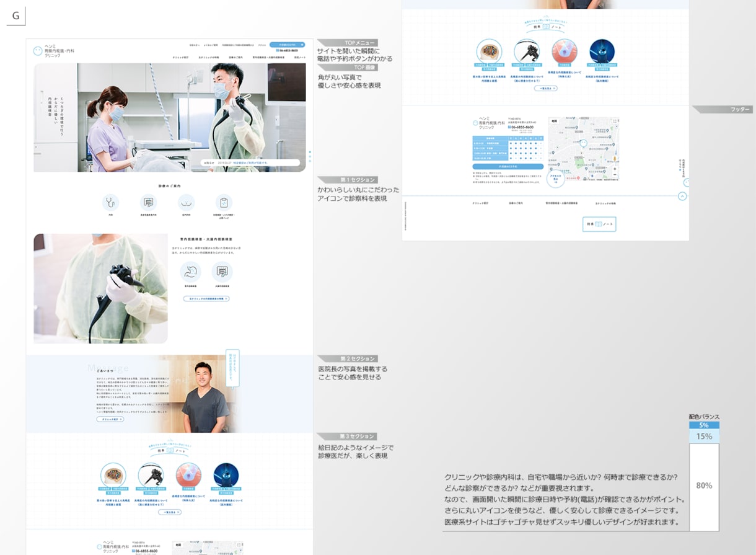
Task: Open the clinic smiley logo in header
Action: pyautogui.click(x=38, y=51)
